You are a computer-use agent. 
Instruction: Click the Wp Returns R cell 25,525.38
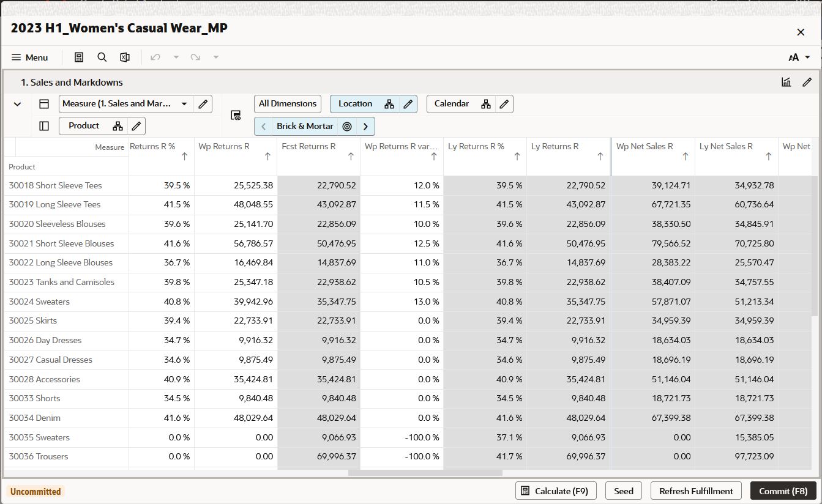point(236,185)
